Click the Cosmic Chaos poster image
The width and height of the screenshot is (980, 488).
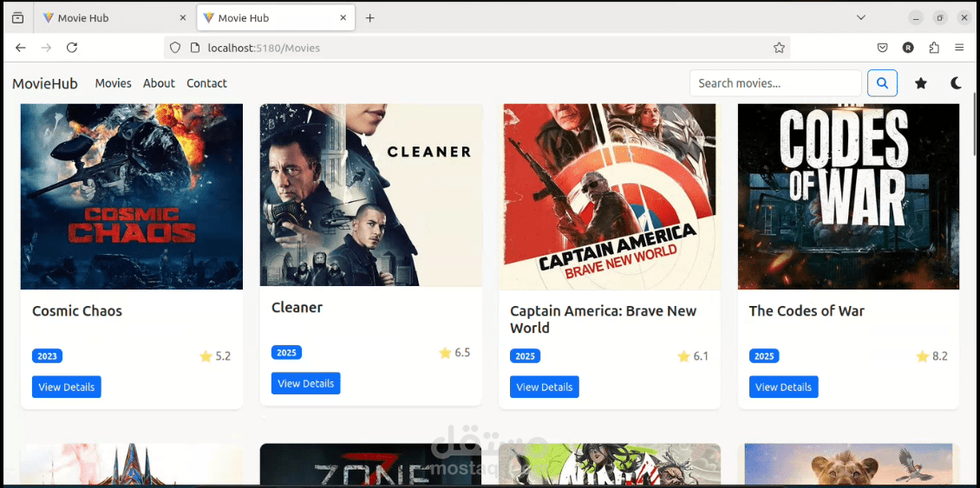[x=132, y=196]
